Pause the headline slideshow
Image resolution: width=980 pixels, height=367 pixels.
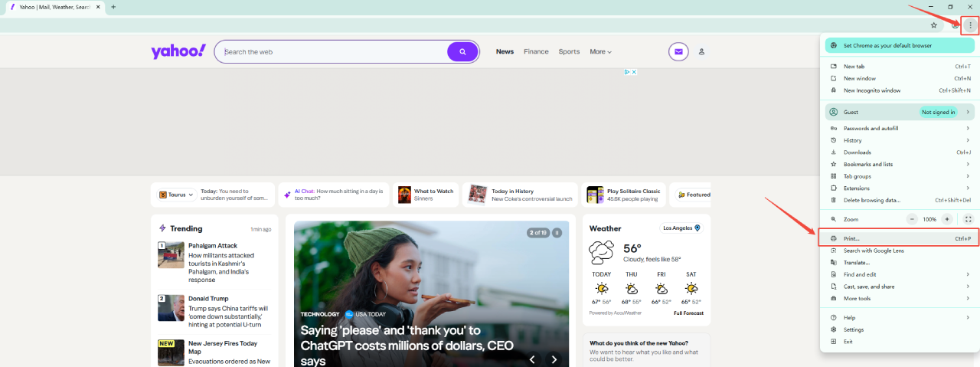(557, 232)
